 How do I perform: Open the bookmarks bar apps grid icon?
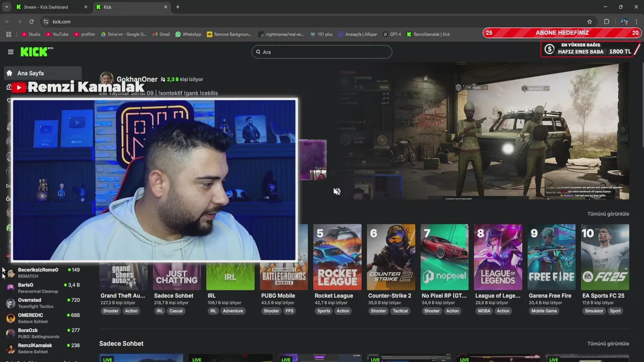tap(9, 34)
